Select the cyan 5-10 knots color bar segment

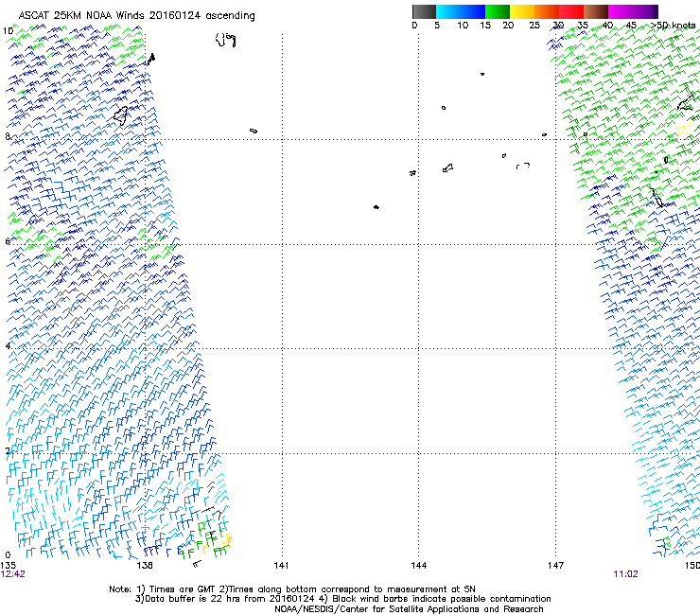pyautogui.click(x=448, y=11)
